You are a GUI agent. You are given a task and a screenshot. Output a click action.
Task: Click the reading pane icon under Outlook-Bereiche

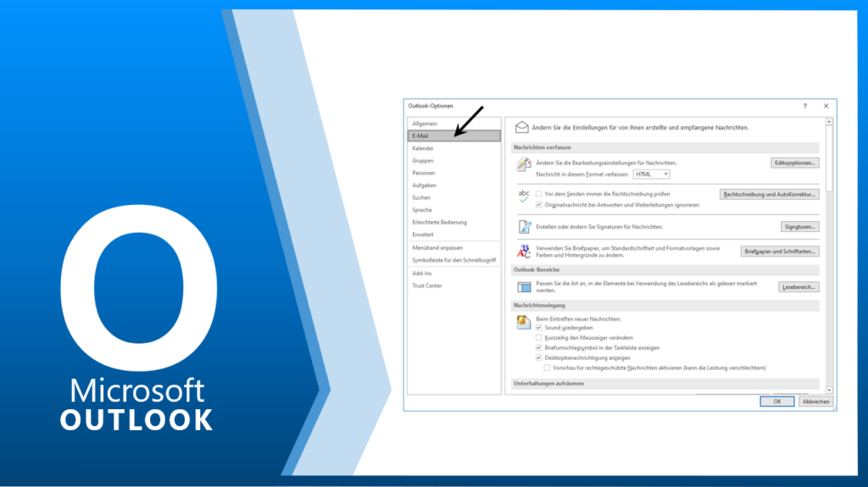524,286
